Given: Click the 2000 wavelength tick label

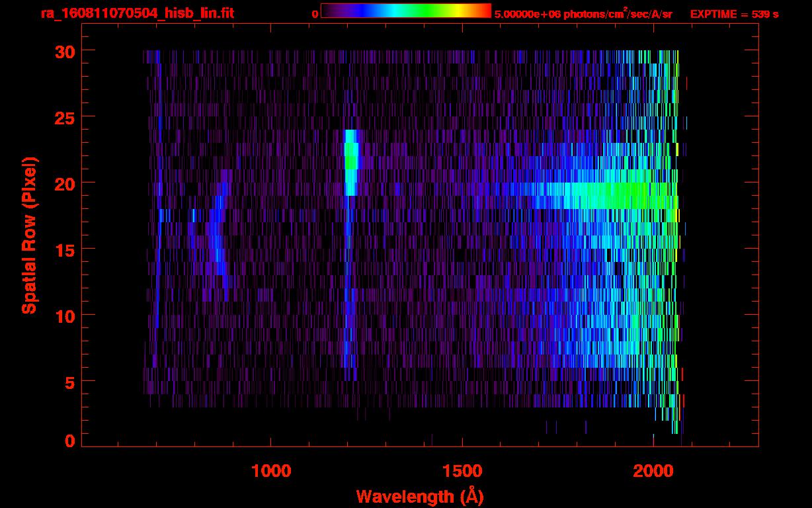Looking at the screenshot, I should 653,471.
